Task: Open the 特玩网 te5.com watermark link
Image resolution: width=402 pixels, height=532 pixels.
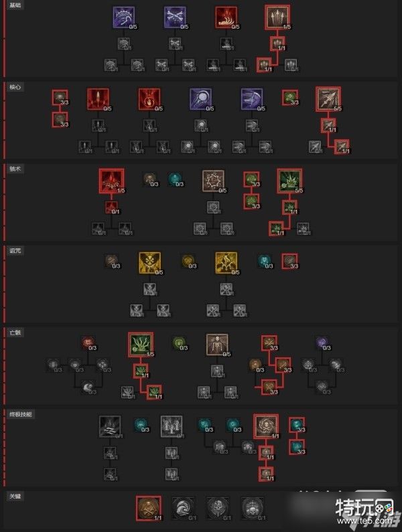Action: click(x=364, y=511)
